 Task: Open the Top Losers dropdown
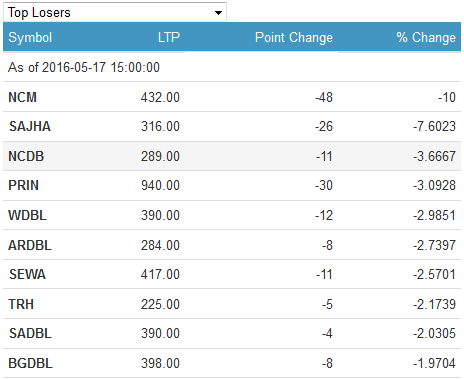115,12
